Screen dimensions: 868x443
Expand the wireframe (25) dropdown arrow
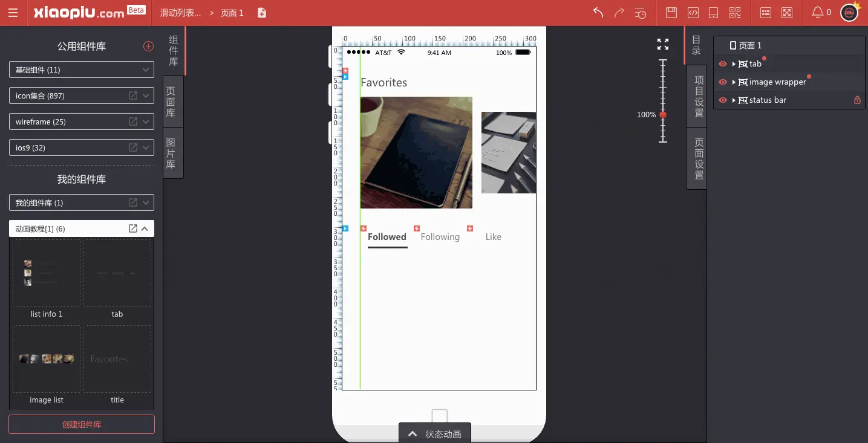coord(146,121)
